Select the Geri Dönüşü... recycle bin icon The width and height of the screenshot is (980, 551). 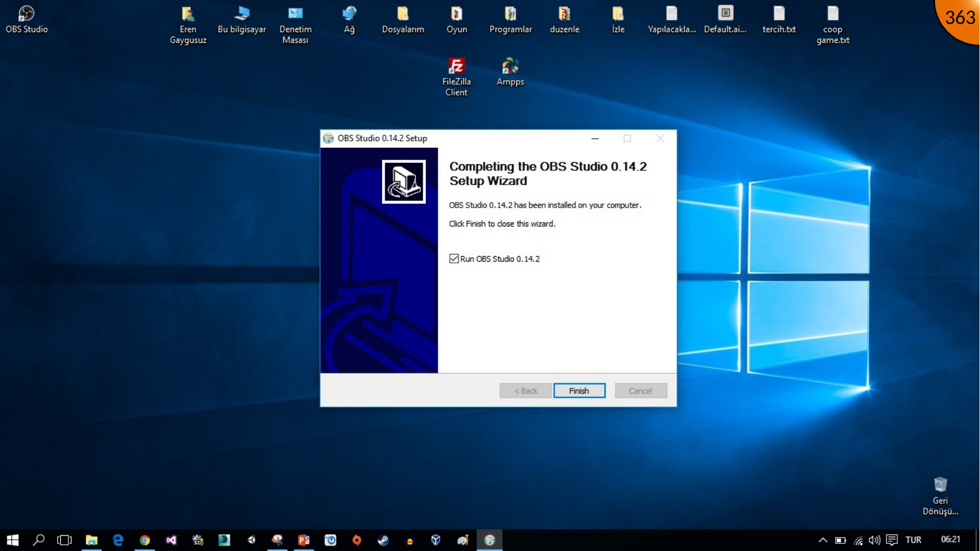click(940, 496)
